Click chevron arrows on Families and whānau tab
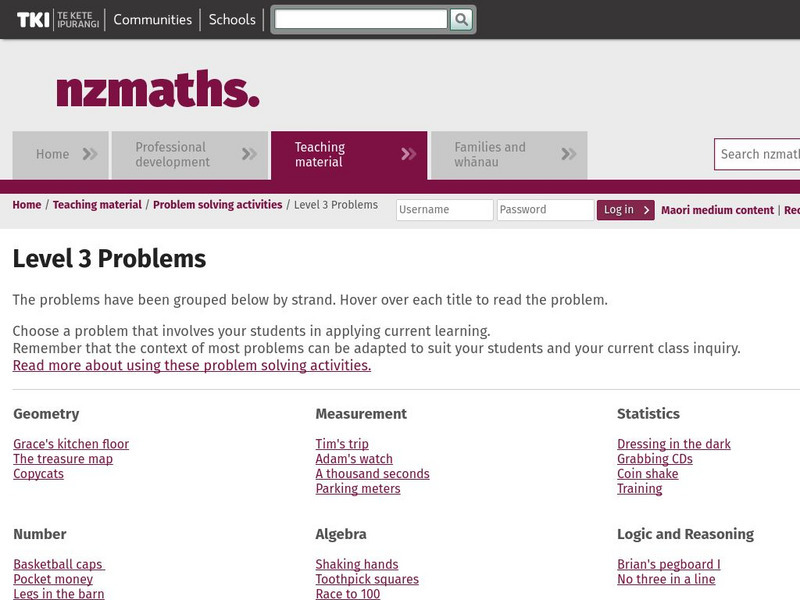The height and width of the screenshot is (600, 800). click(569, 154)
